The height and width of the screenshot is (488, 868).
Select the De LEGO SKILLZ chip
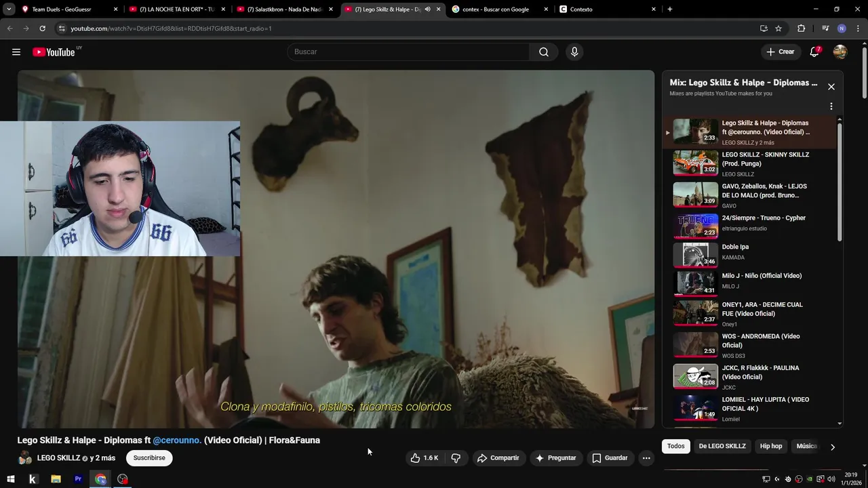[722, 446]
